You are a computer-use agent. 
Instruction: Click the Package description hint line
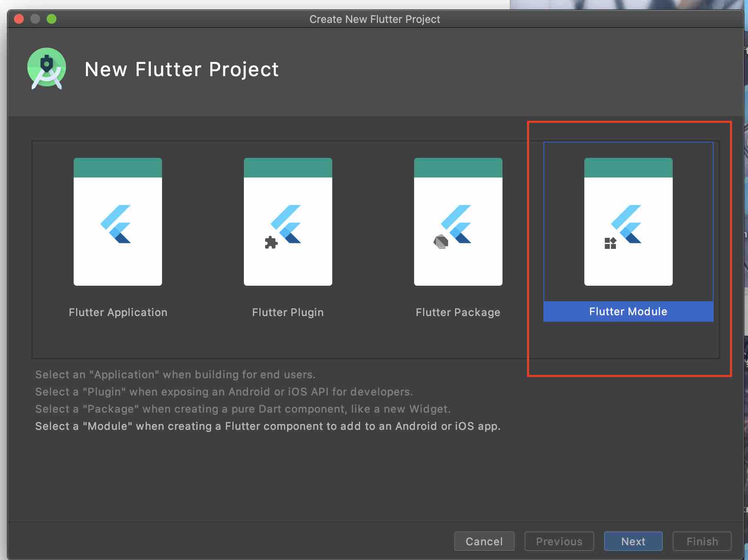click(243, 409)
